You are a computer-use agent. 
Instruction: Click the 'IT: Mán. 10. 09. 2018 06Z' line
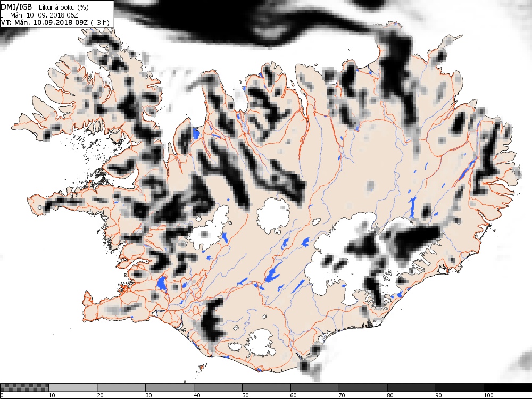(x=39, y=15)
